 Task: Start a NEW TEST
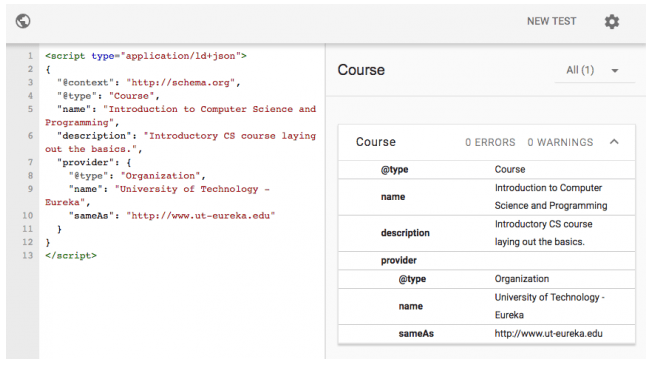pos(551,21)
